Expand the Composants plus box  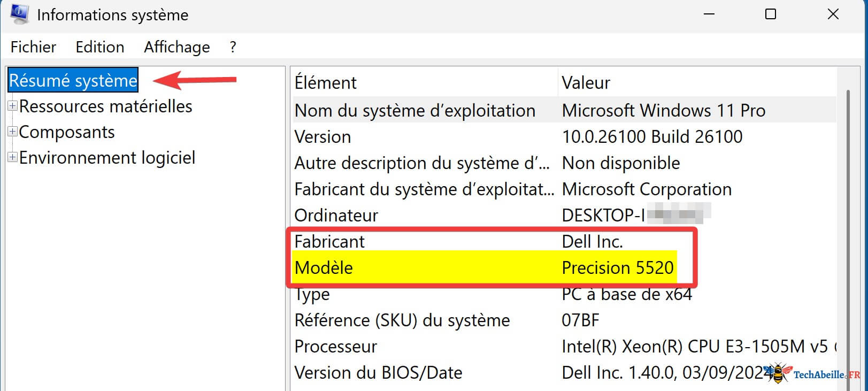[x=12, y=132]
